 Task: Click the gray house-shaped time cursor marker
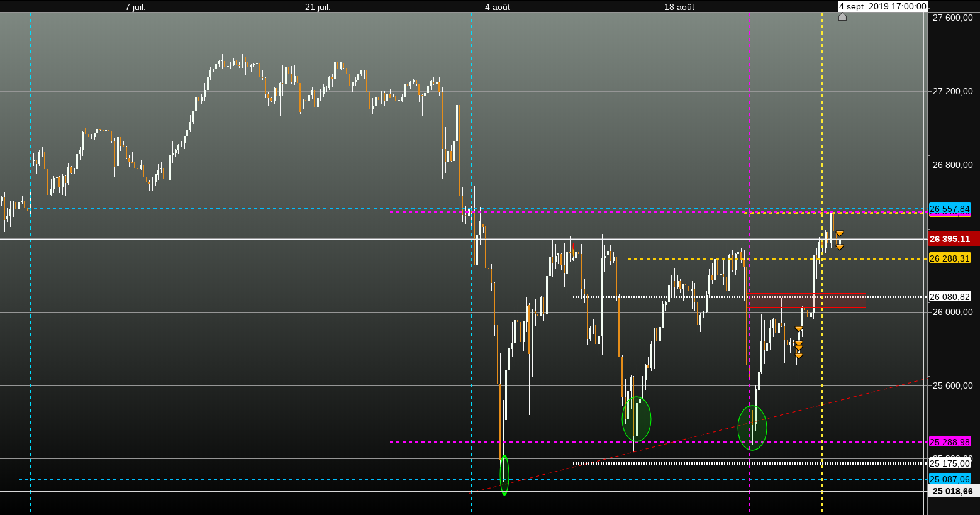(842, 17)
